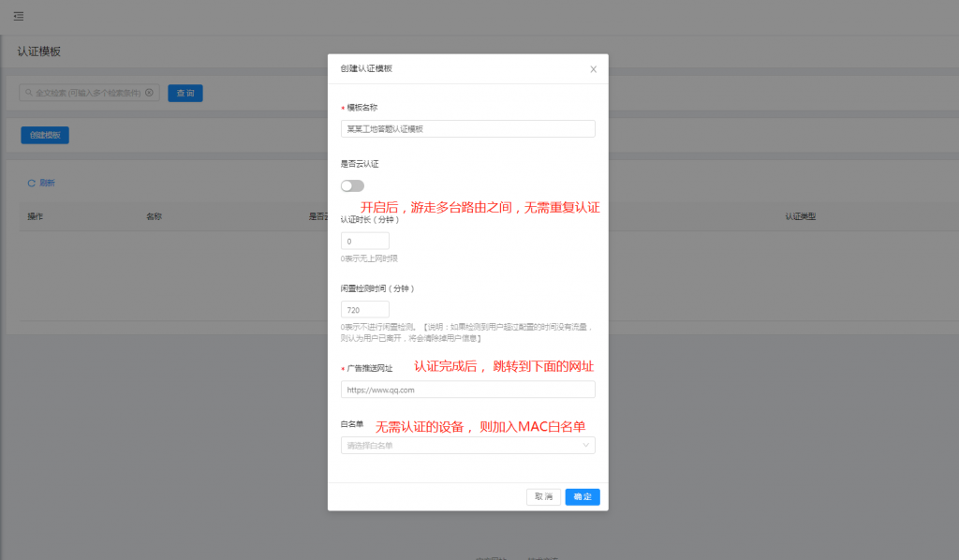Screen dimensions: 959x560
Task: Click the refresh icon beside 刷新
Action: coord(31,183)
